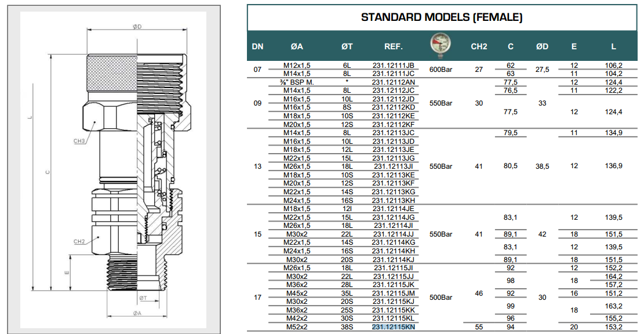The width and height of the screenshot is (644, 334).
Task: Click the DN column header
Action: tap(258, 46)
